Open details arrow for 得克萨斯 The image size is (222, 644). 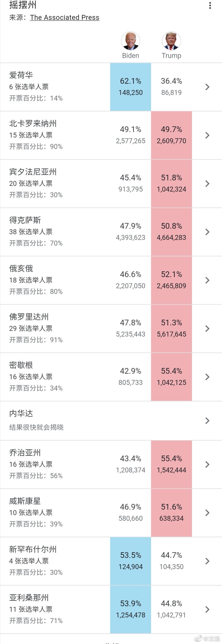[207, 232]
